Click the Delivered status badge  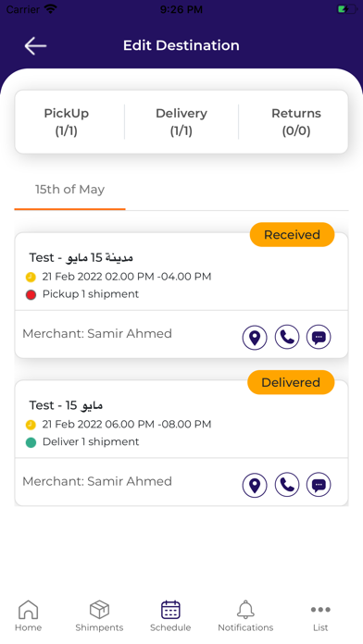(x=291, y=382)
